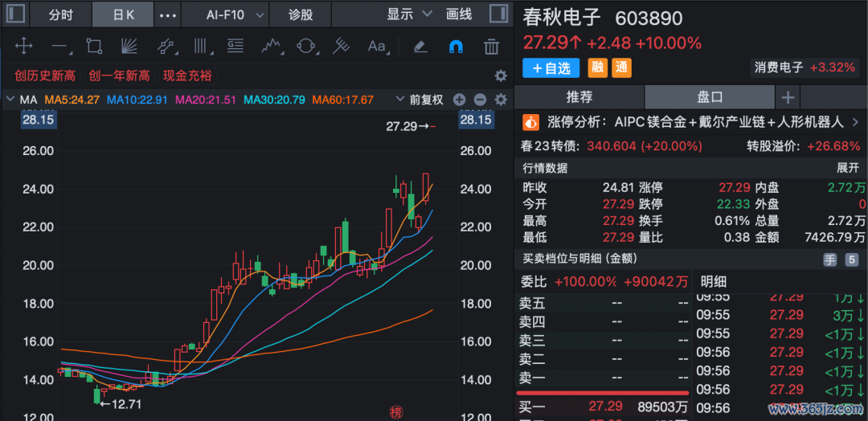
Task: Open the tags settings gear
Action: coord(501,76)
